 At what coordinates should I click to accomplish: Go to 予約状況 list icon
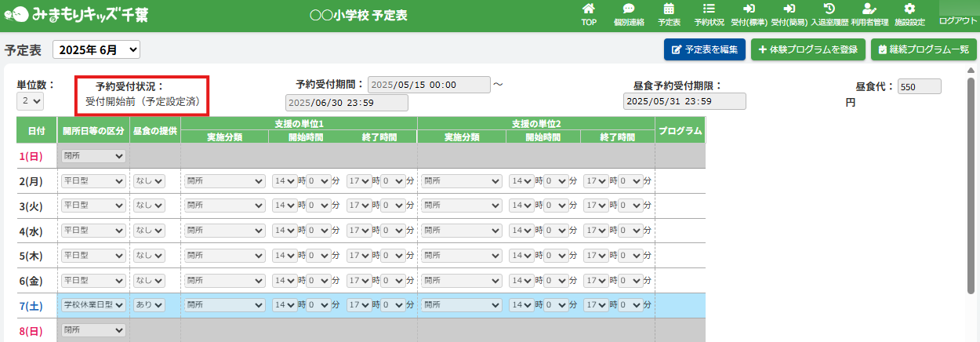coord(709,9)
